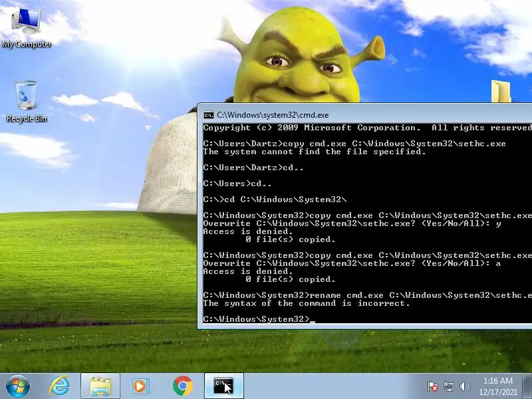Click the cmd.exe taskbar button
The height and width of the screenshot is (399, 532).
click(223, 386)
